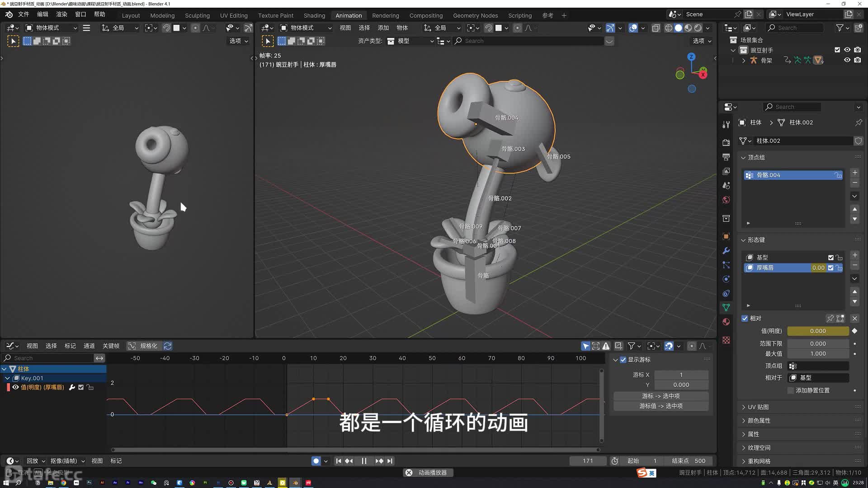Toggle shape key edit mode icon
This screenshot has width=868, height=488.
tap(840, 319)
